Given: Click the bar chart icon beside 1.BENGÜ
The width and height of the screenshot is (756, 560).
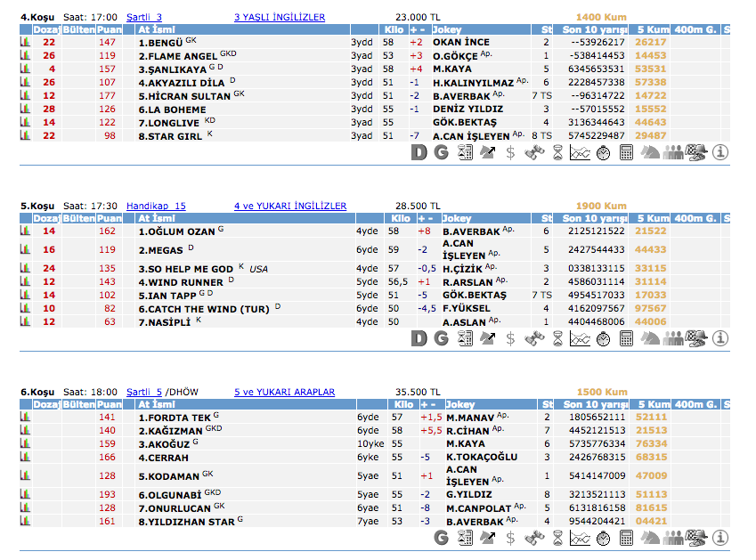Looking at the screenshot, I should click(26, 42).
